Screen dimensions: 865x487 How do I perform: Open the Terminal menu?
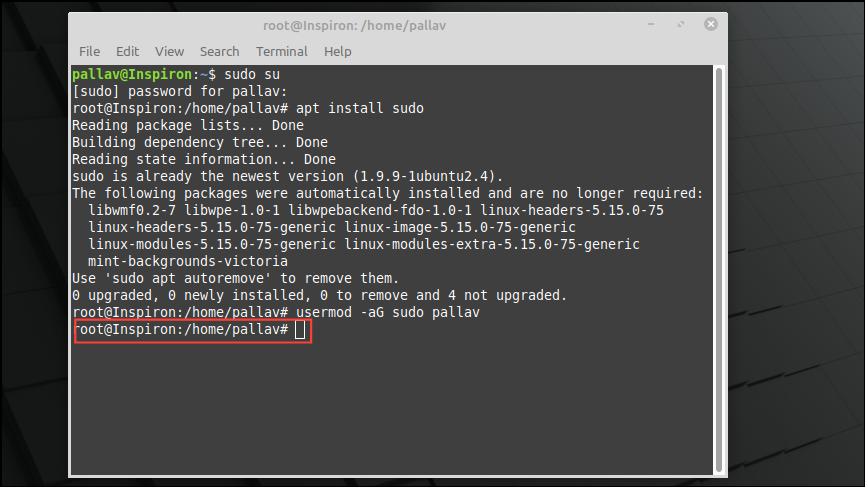[x=281, y=51]
